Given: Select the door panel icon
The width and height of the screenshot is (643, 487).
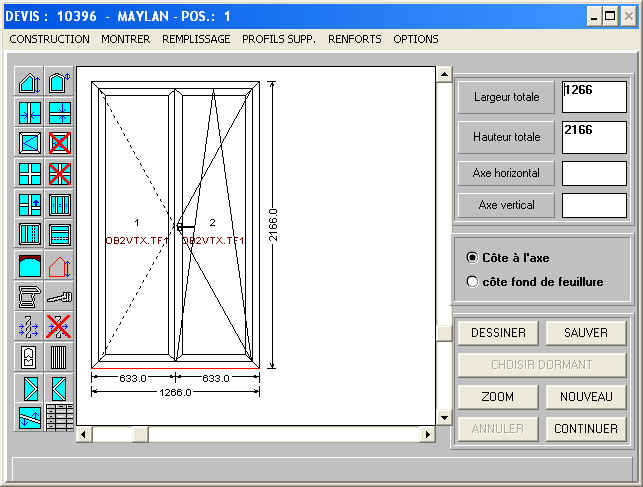Looking at the screenshot, I should (29, 357).
